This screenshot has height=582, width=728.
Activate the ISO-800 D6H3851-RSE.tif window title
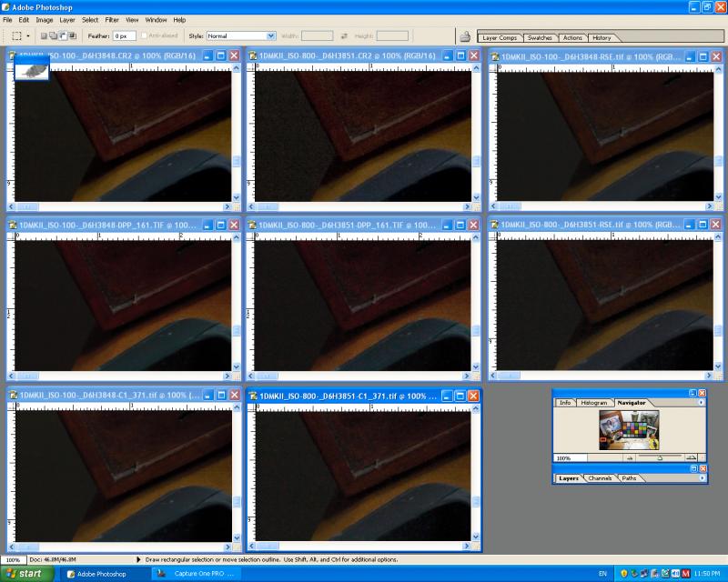pos(590,225)
